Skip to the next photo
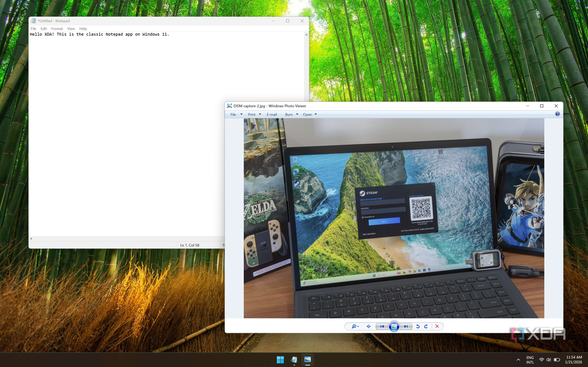 (x=406, y=326)
